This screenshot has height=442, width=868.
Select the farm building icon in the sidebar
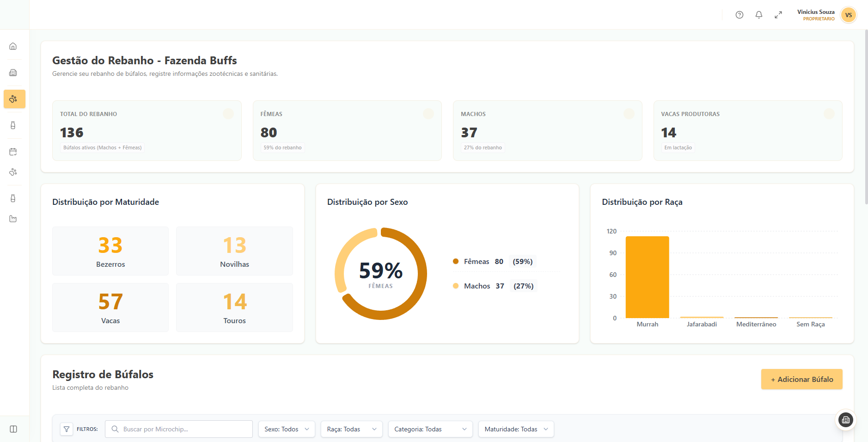coord(14,73)
